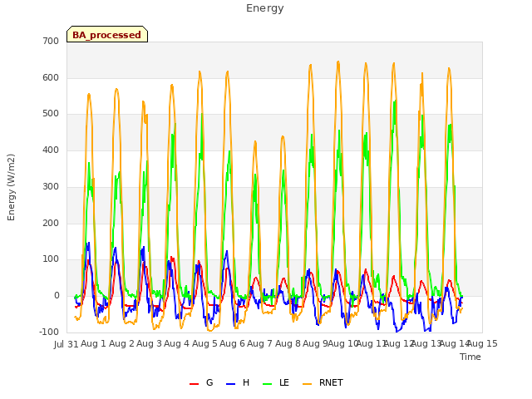Click the 600 y-axis label

[51, 77]
